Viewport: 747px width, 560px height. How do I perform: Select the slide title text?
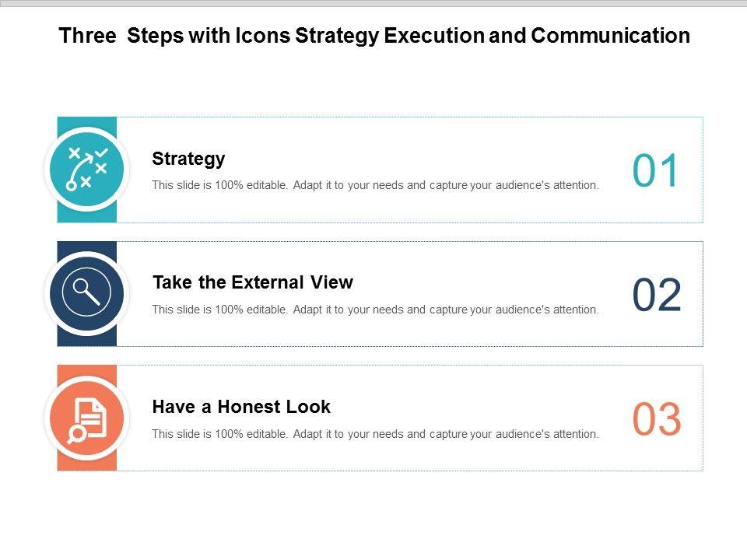374,36
